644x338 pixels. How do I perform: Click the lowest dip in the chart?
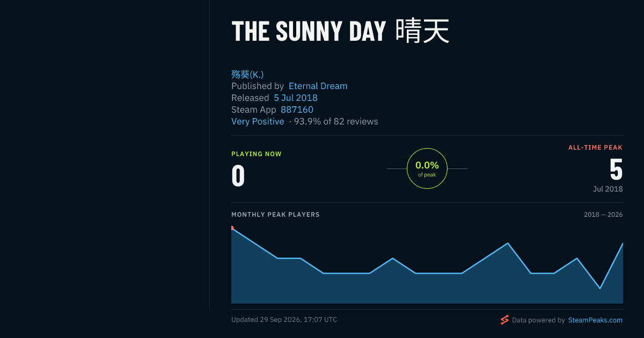point(600,288)
